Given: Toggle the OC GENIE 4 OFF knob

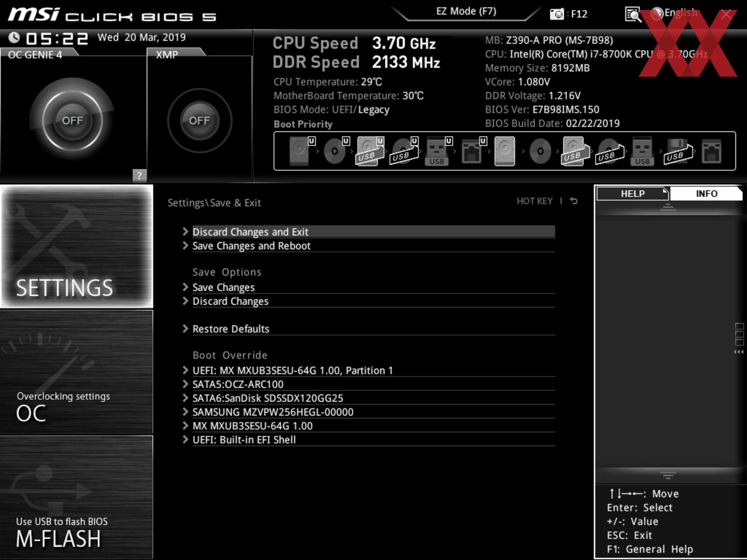Looking at the screenshot, I should pos(72,120).
